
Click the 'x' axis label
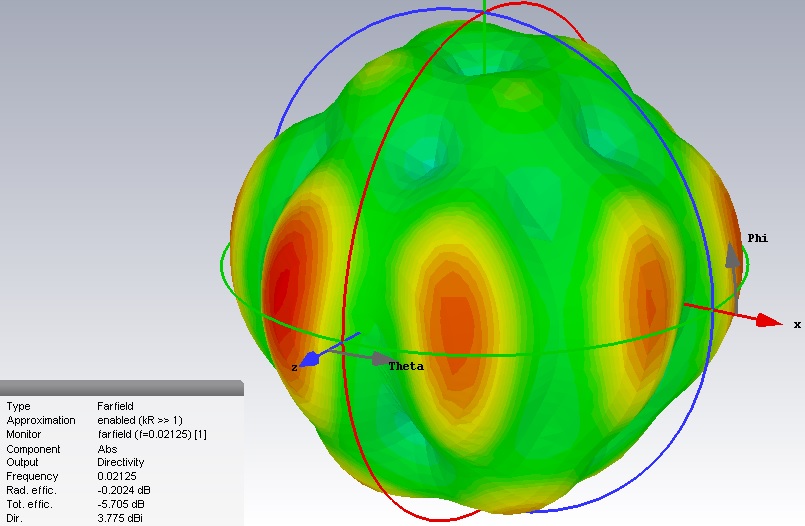(797, 324)
